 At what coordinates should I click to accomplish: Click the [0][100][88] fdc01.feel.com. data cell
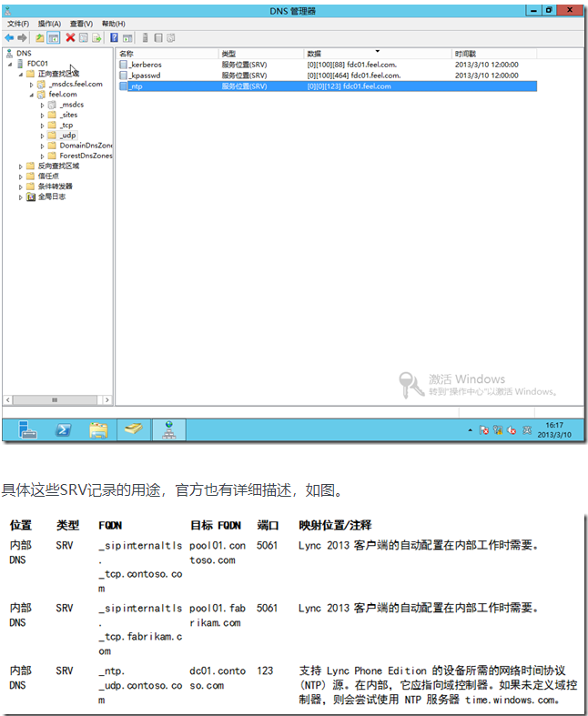pos(351,65)
